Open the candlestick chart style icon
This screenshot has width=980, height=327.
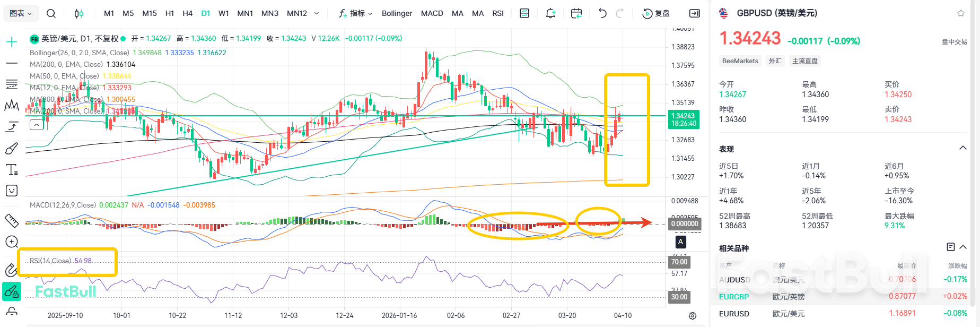(78, 13)
